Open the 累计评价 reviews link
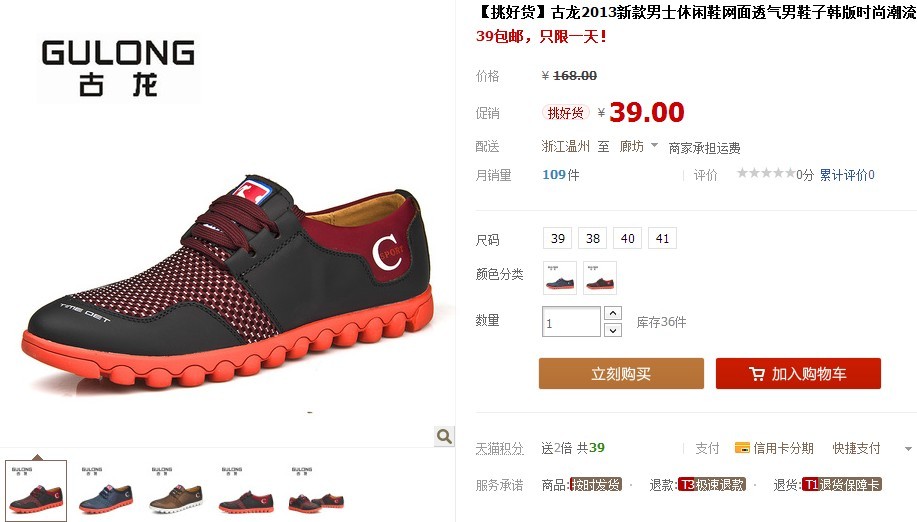 [847, 175]
